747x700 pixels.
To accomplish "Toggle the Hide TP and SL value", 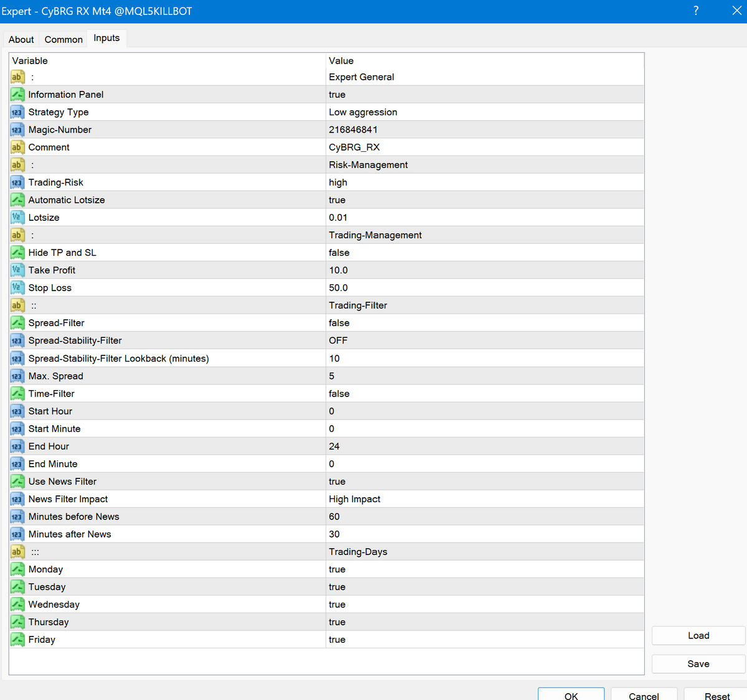I will (339, 253).
